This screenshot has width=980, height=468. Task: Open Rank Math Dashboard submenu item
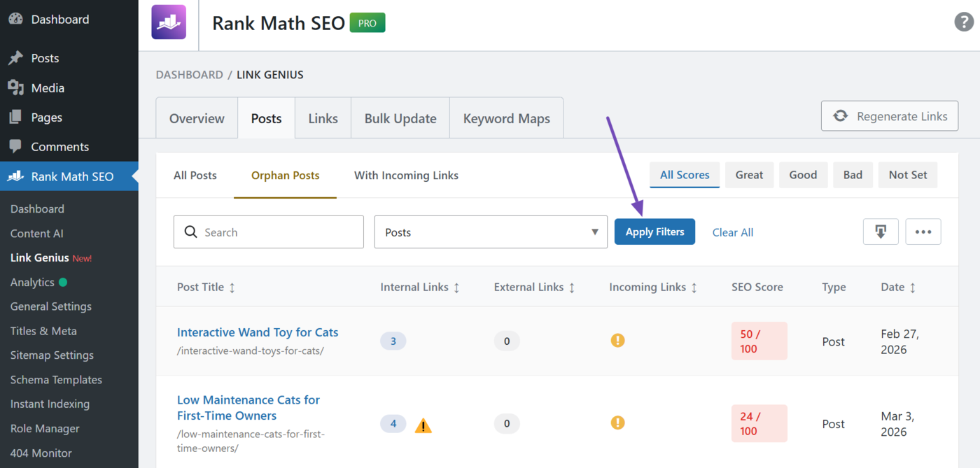click(37, 209)
